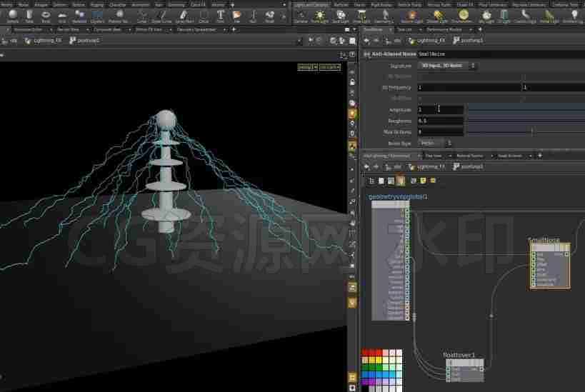Toggle the second orange display option in viewport sidebar
This screenshot has height=392, width=585.
[352, 146]
